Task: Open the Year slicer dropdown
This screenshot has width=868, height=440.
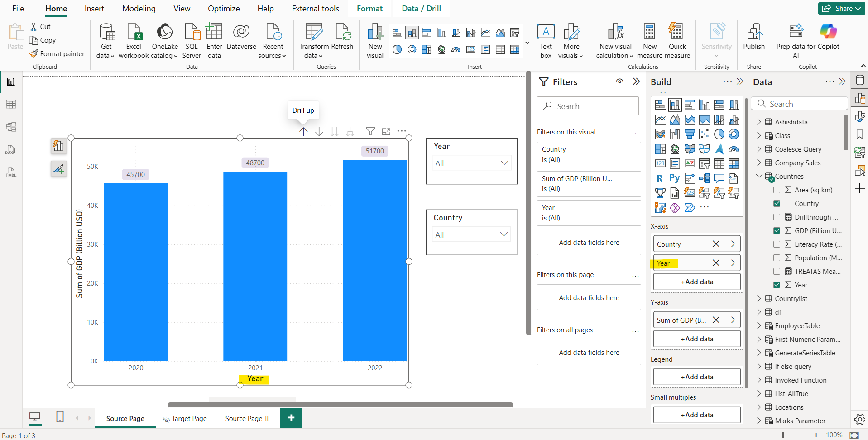Action: tap(504, 163)
